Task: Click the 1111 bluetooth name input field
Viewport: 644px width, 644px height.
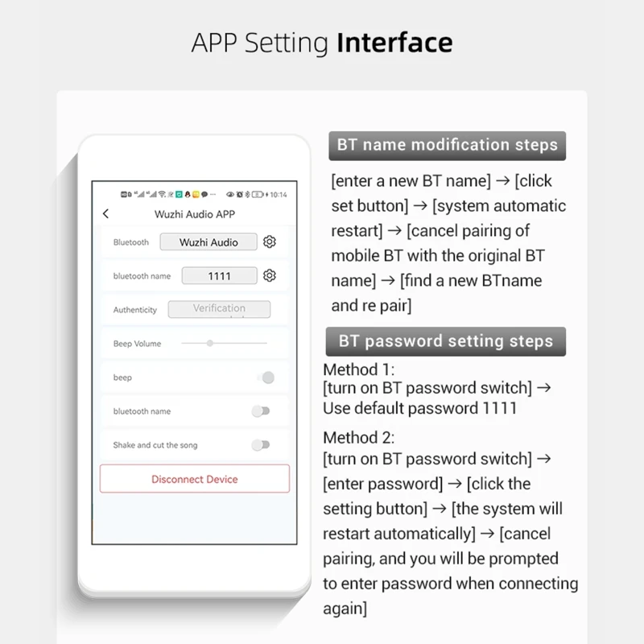Action: tap(219, 275)
